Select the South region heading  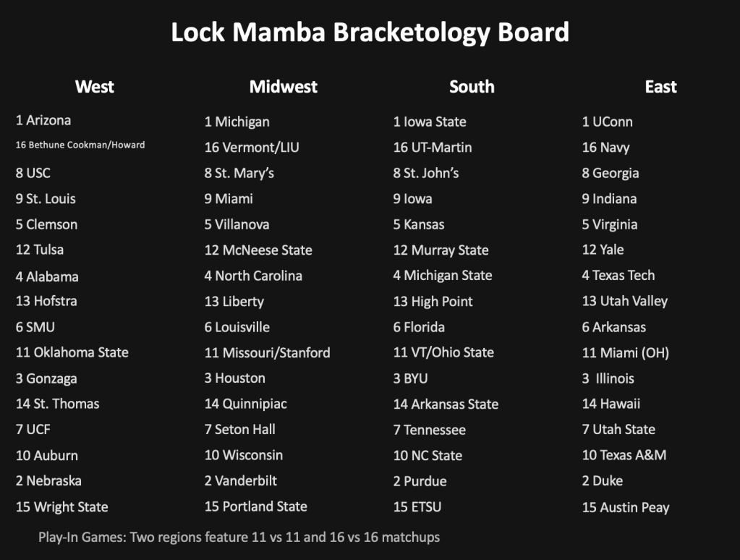tap(472, 87)
